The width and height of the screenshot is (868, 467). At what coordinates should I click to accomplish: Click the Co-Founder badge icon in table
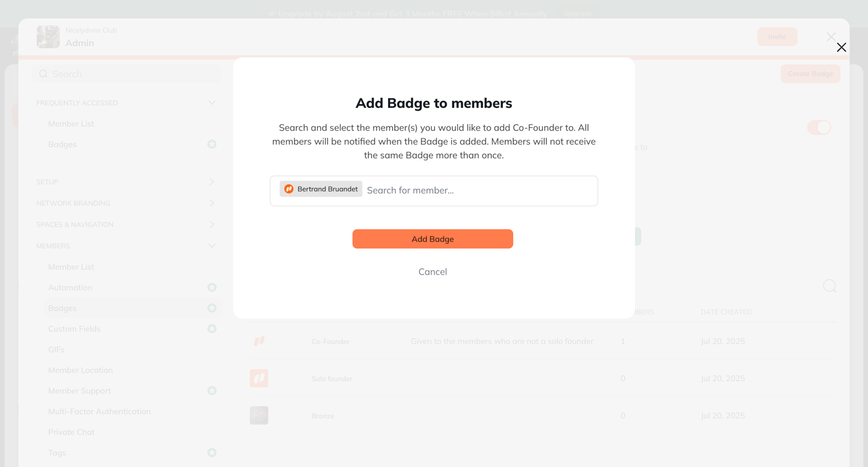point(259,341)
